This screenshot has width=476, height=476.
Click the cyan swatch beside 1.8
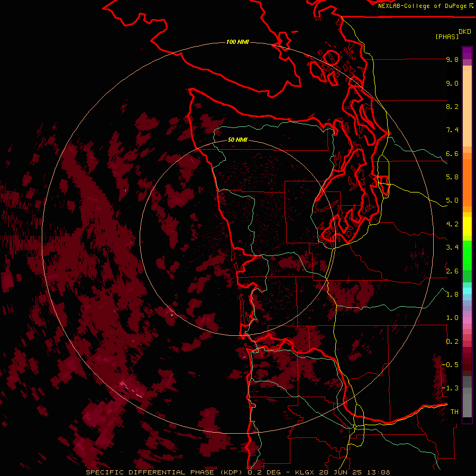(467, 290)
